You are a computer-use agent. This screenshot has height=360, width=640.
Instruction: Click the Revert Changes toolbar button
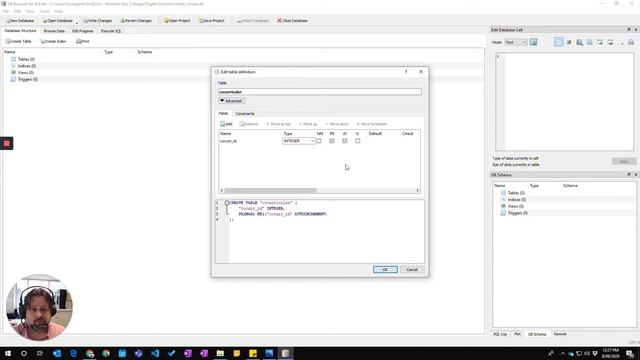[136, 20]
